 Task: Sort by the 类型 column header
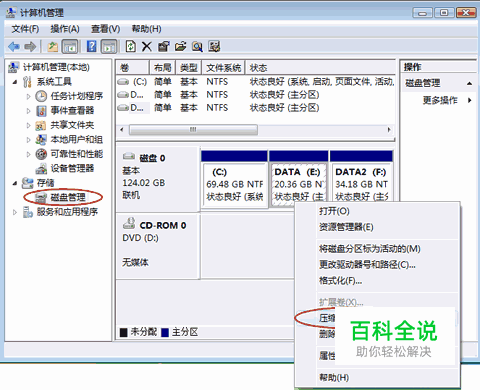point(189,68)
